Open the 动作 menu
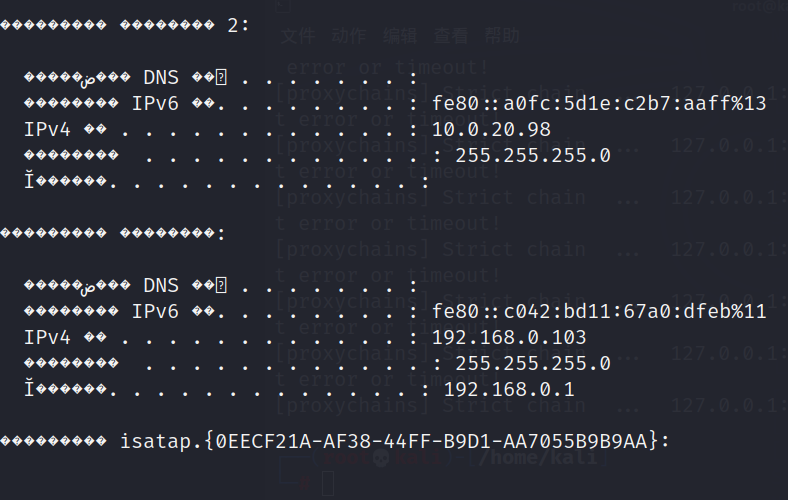This screenshot has width=788, height=500. [x=349, y=36]
